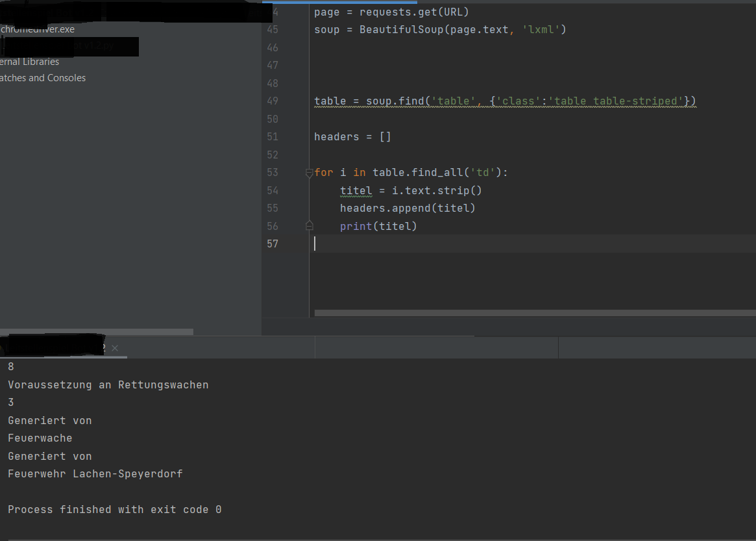
Task: Open chromedriver.exe in the project tree
Action: coord(37,29)
